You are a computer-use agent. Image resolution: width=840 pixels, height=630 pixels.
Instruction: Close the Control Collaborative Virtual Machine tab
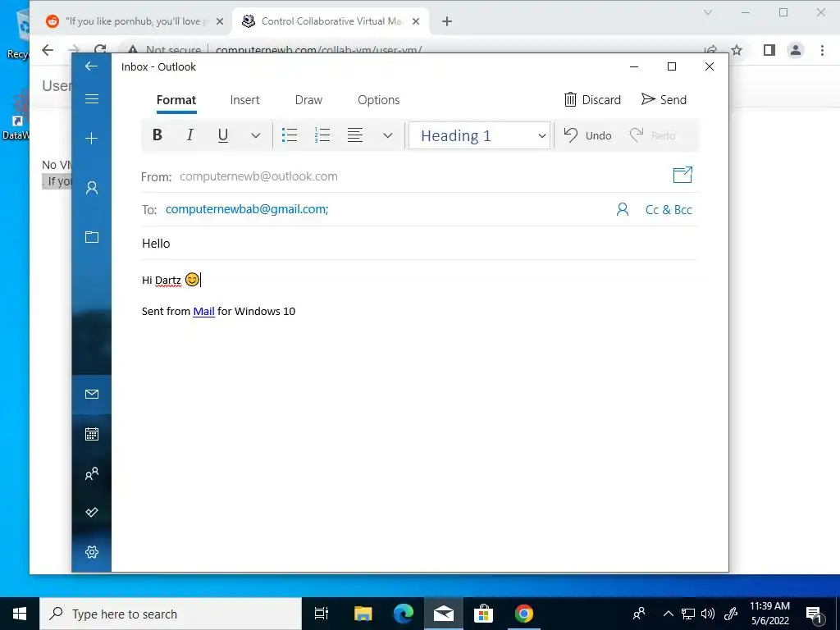pyautogui.click(x=416, y=21)
